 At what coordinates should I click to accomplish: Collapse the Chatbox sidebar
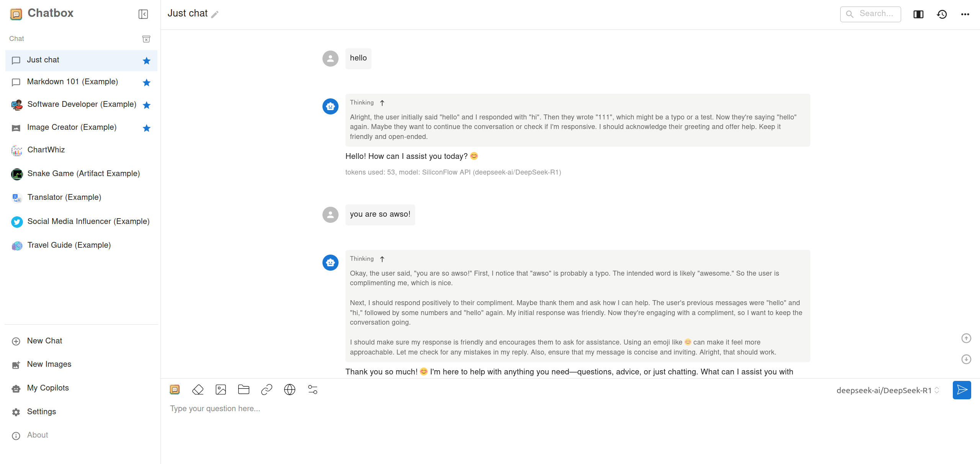[x=143, y=14]
